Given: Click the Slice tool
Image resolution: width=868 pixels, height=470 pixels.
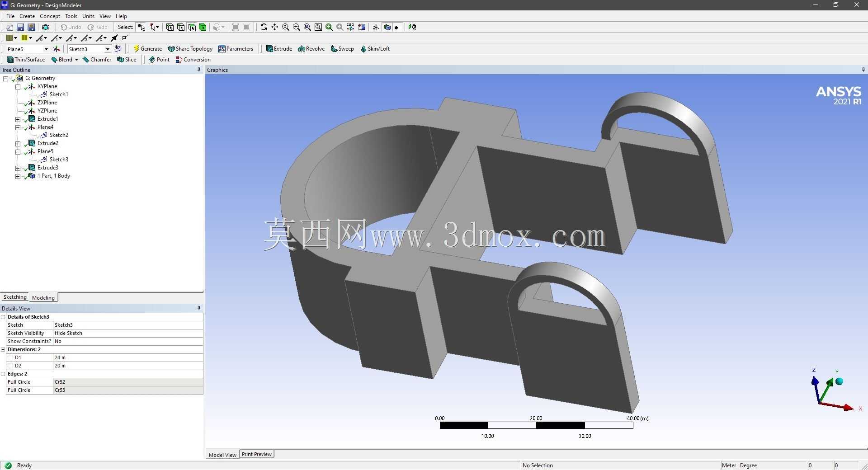Looking at the screenshot, I should point(127,60).
